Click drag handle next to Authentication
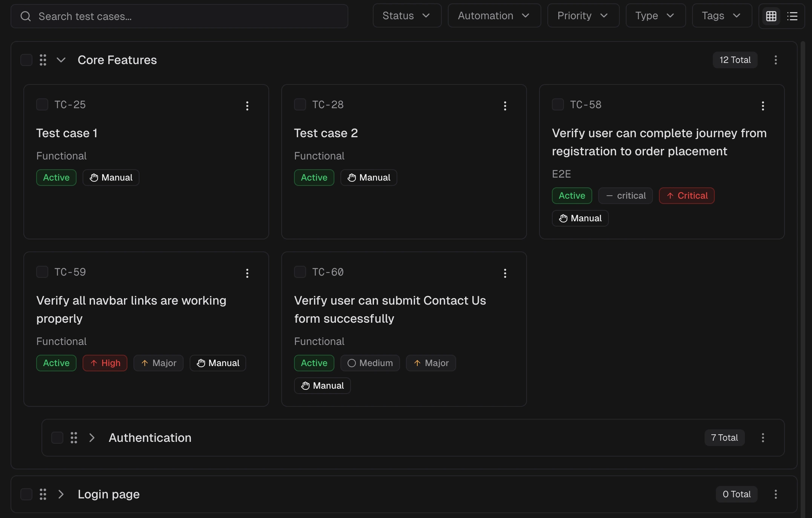 tap(74, 438)
